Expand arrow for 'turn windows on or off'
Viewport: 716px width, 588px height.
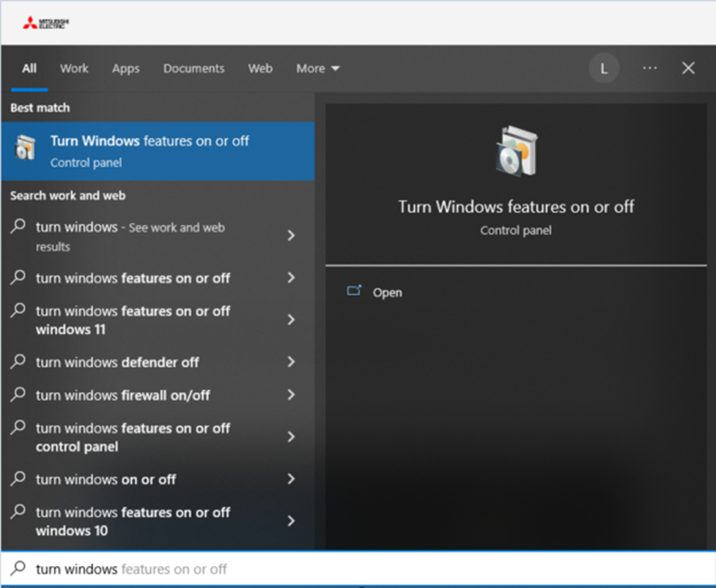[x=291, y=479]
